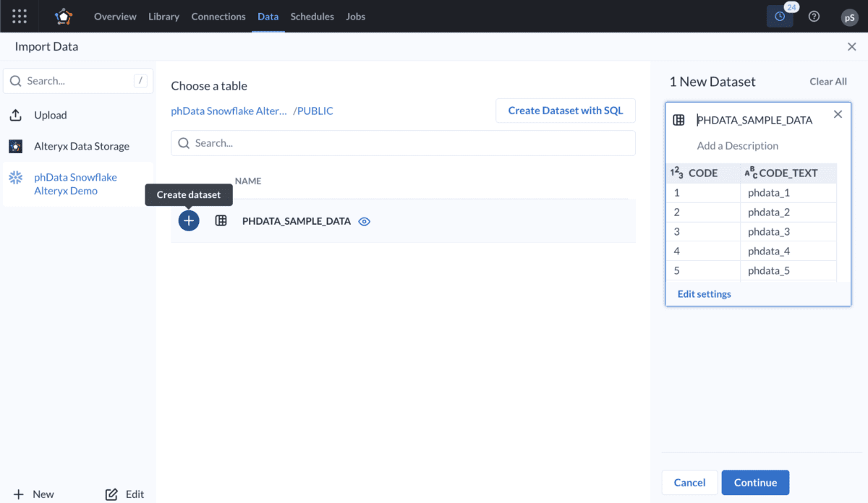Open the apps grid icon
The height and width of the screenshot is (503, 868).
19,16
